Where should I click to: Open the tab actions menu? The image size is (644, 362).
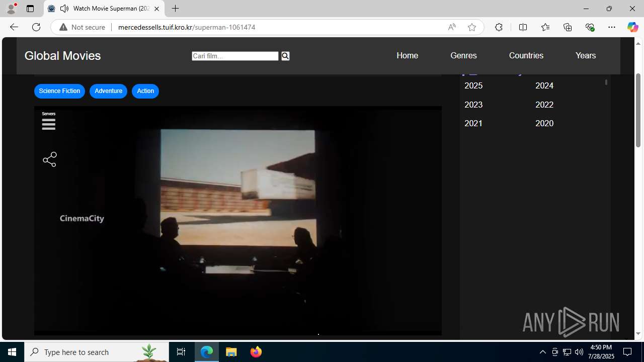[x=30, y=9]
